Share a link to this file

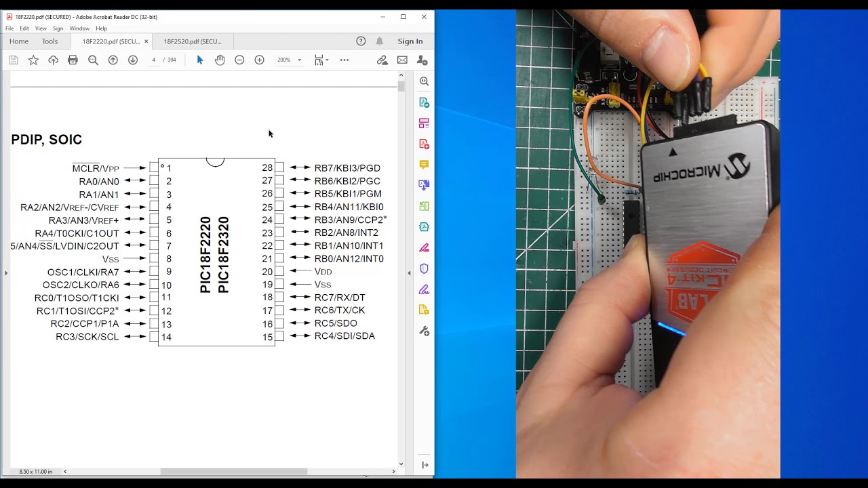382,60
